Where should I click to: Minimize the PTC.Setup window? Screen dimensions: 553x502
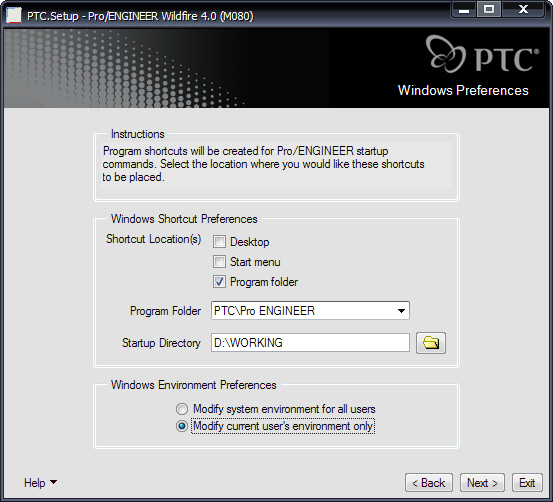coord(464,10)
